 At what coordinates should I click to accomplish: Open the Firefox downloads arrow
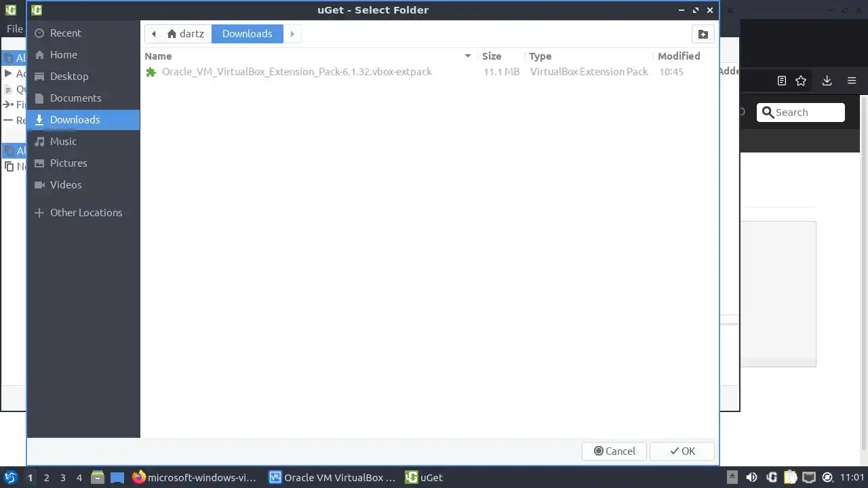[827, 81]
